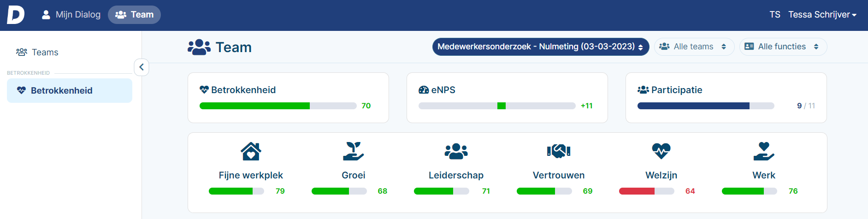The image size is (868, 219).
Task: Select the Team tab in header
Action: coord(134,15)
